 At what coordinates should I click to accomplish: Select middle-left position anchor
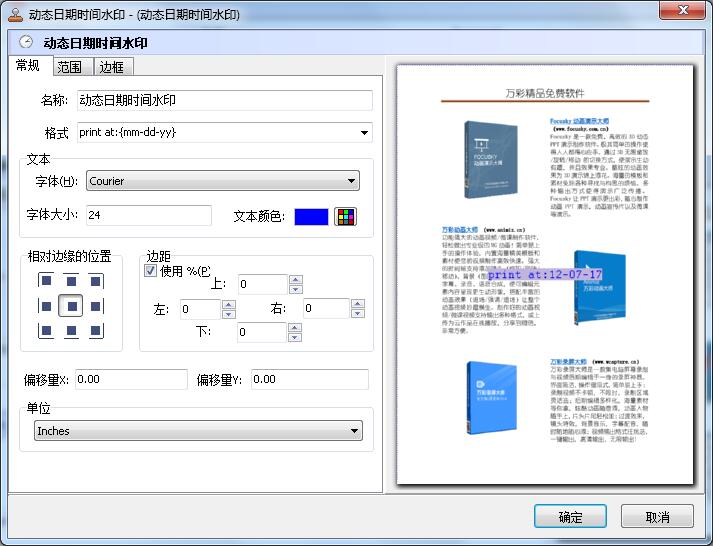point(45,306)
